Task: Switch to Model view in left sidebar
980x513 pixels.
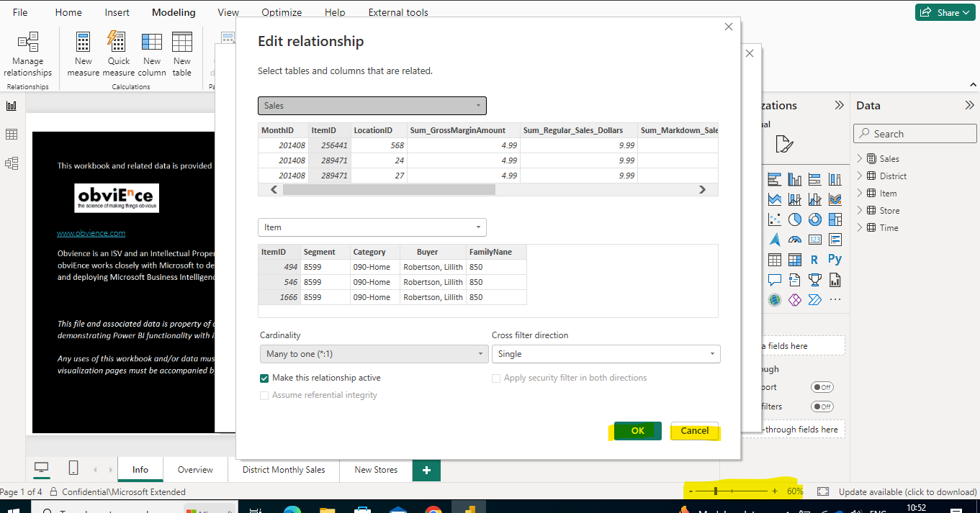Action: (x=12, y=163)
